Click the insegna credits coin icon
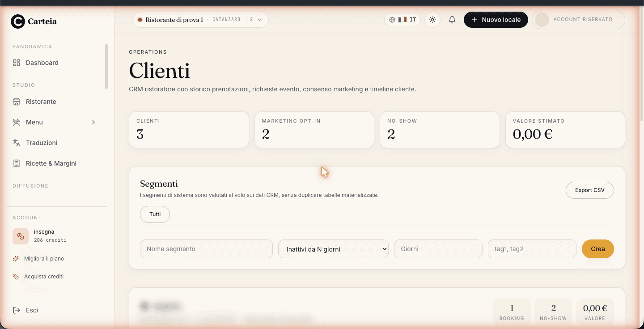The height and width of the screenshot is (329, 644). [21, 236]
